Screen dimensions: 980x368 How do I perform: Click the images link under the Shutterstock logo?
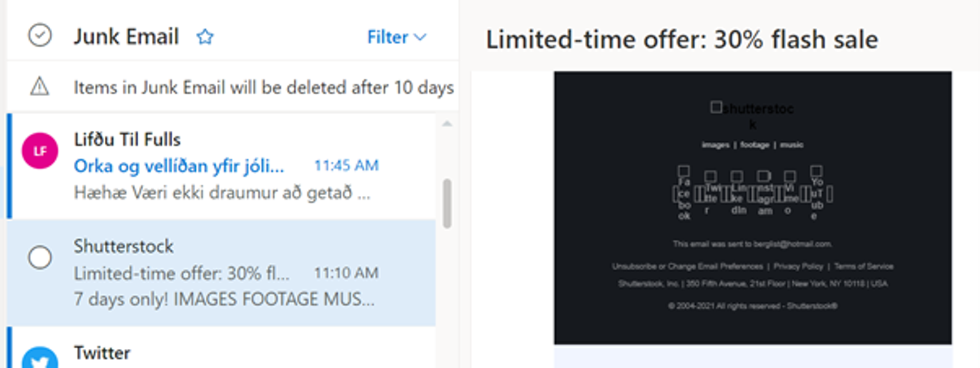coord(715,145)
